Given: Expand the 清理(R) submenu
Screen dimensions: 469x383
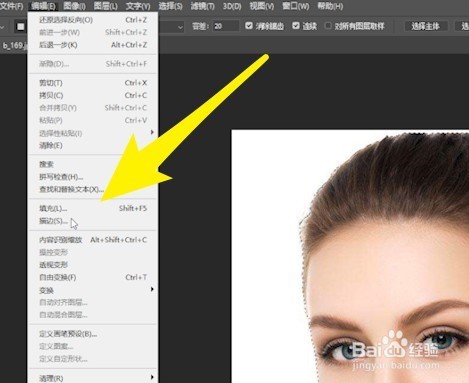Looking at the screenshot, I should click(93, 378).
